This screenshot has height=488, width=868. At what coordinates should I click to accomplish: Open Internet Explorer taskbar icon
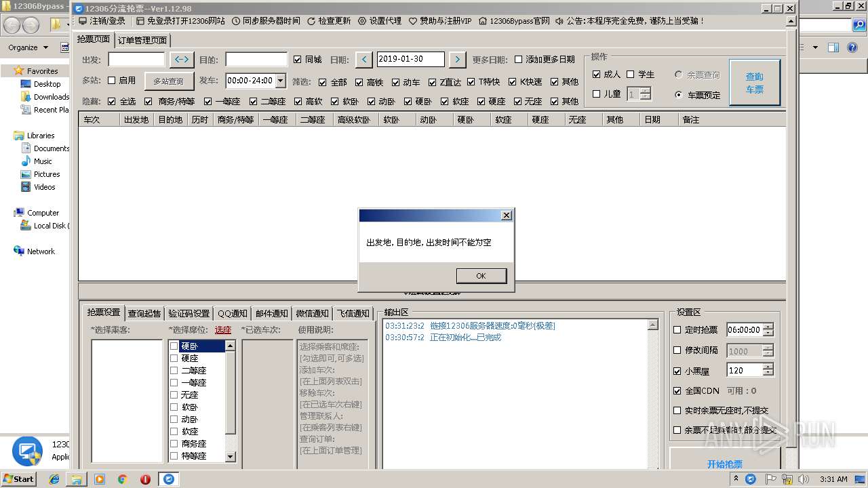pos(54,479)
